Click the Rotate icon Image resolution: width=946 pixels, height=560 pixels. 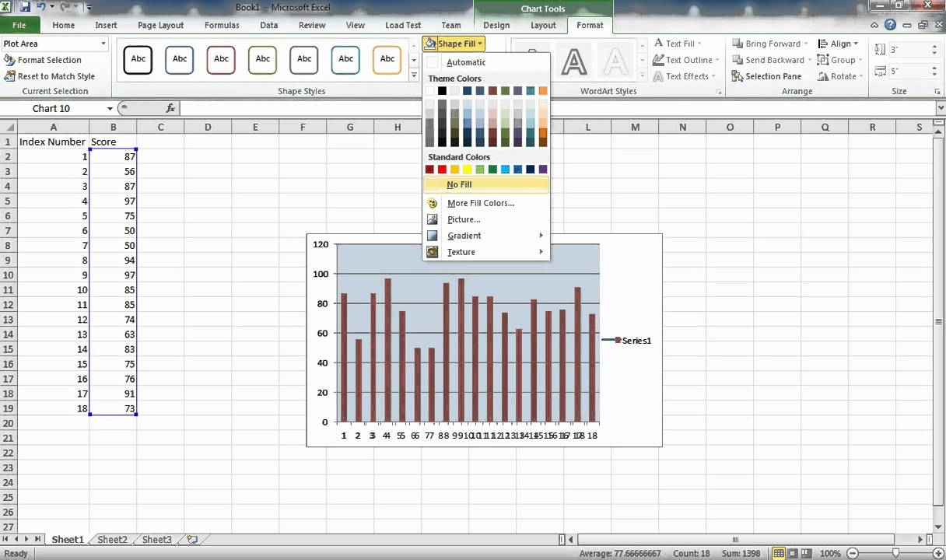[x=823, y=75]
